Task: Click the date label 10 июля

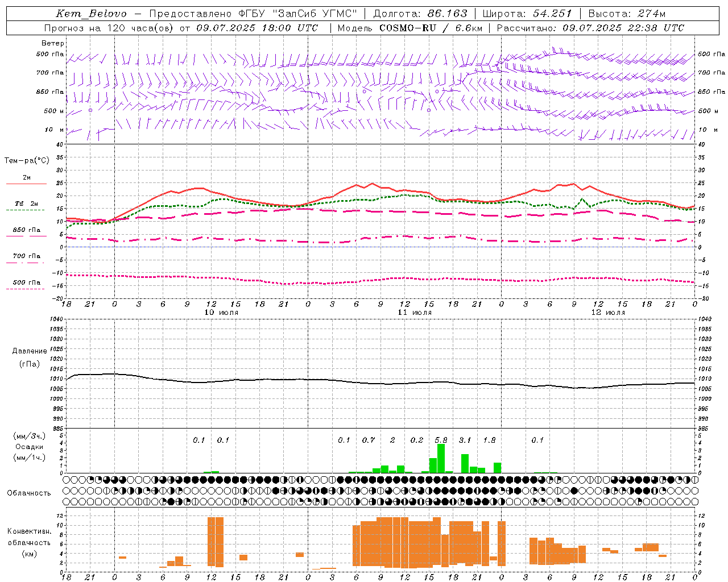Action: [221, 313]
